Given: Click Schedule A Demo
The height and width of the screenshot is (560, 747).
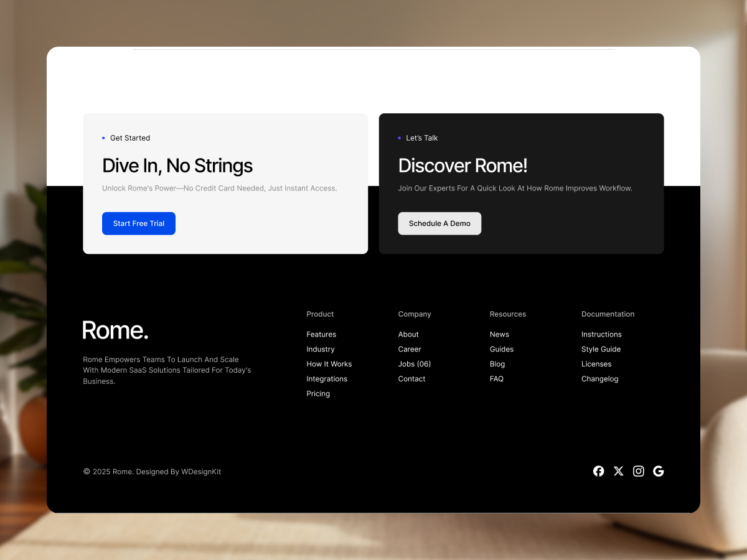Looking at the screenshot, I should point(439,223).
